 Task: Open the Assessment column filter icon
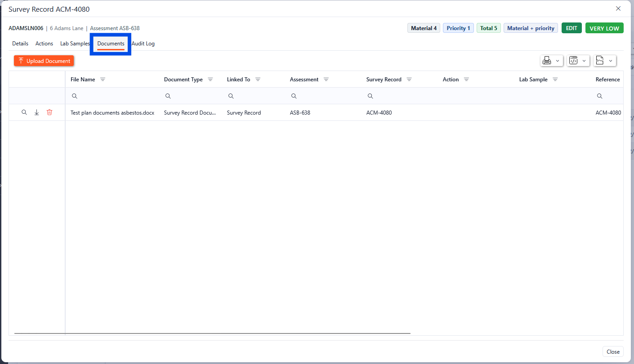(326, 80)
